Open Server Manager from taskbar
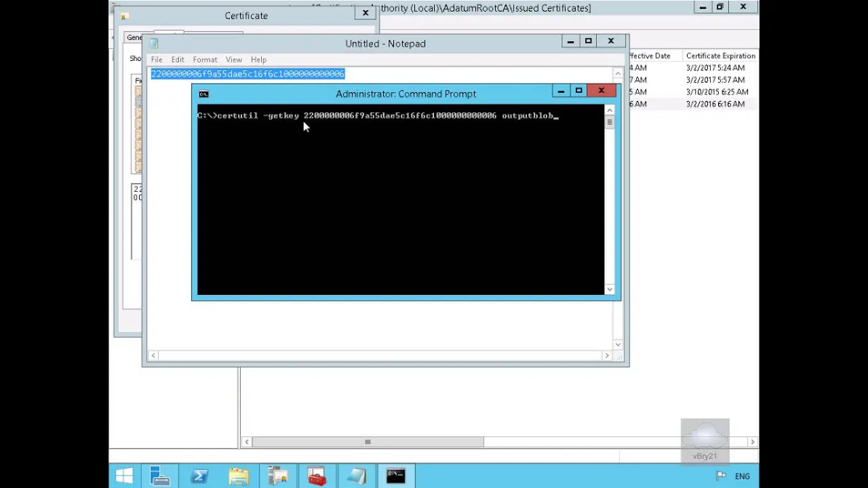Image resolution: width=868 pixels, height=488 pixels. [x=160, y=476]
